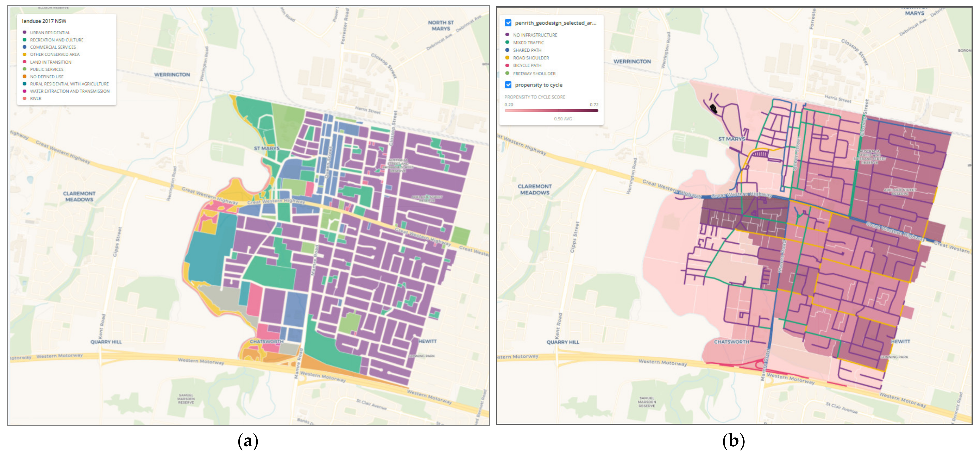
Task: Click the Public Services legend label
Action: click(x=47, y=69)
